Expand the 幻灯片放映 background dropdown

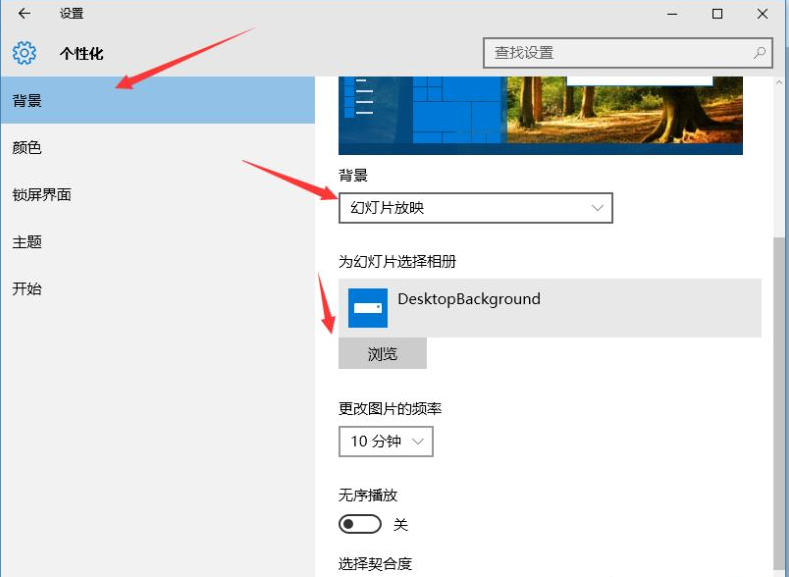pos(476,208)
